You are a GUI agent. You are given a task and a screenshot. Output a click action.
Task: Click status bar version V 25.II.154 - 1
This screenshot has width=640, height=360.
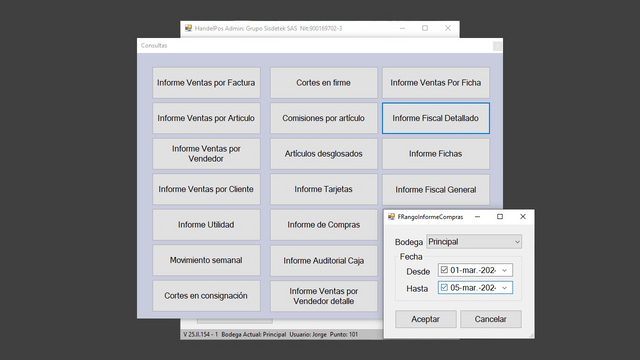(x=200, y=334)
